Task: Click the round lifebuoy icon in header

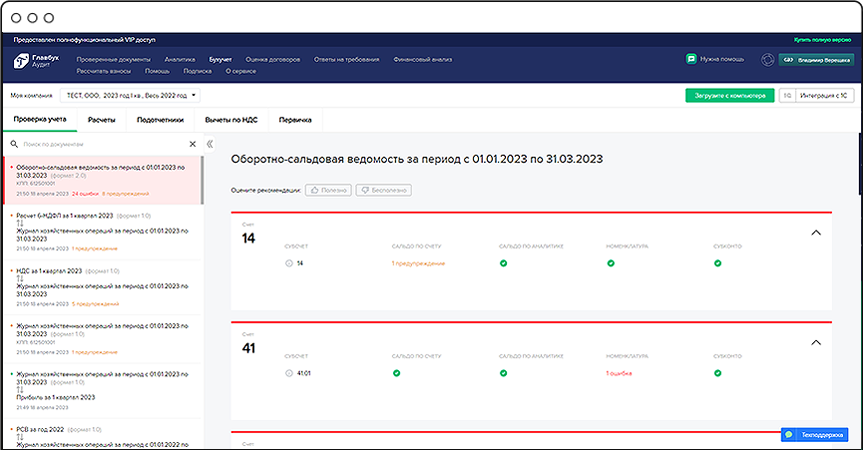Action: (767, 60)
